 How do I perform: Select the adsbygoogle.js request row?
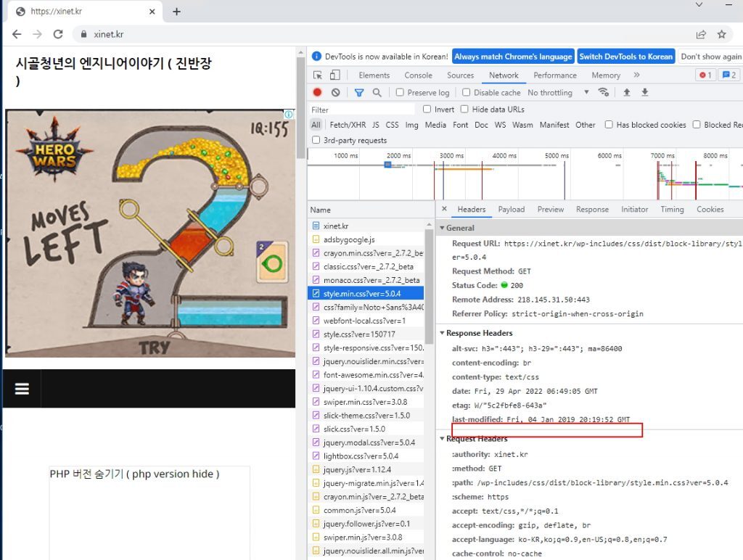pos(366,239)
